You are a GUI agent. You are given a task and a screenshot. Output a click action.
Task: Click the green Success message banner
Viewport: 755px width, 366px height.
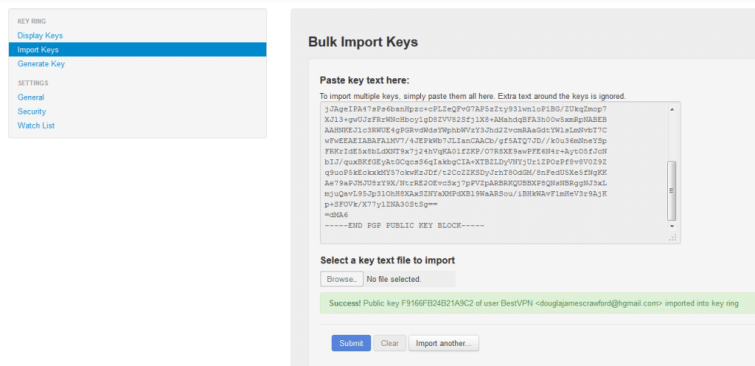point(537,303)
